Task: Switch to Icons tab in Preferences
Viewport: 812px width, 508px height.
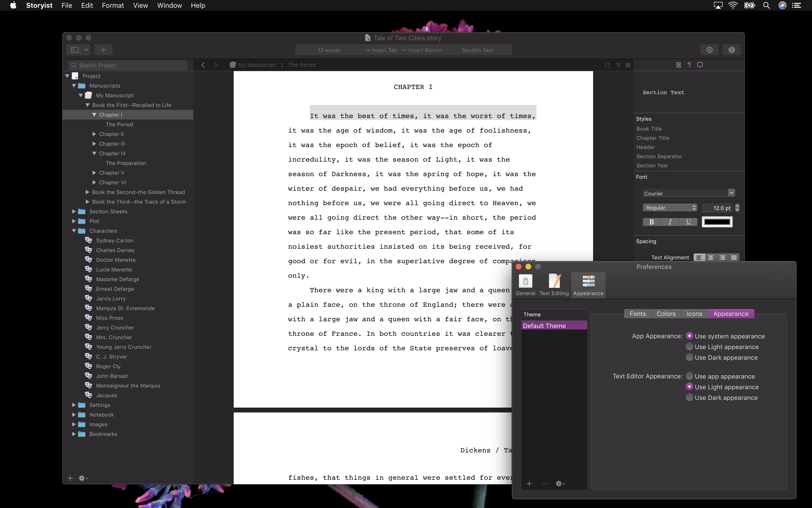Action: pos(694,314)
